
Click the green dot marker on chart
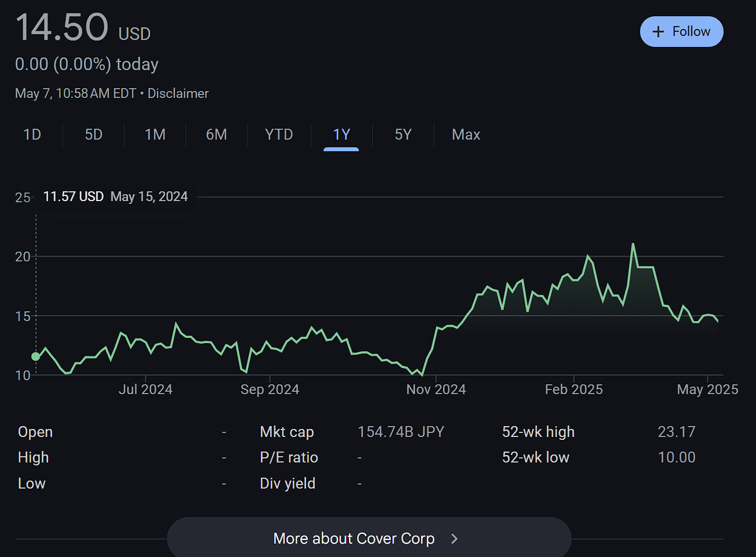click(36, 356)
